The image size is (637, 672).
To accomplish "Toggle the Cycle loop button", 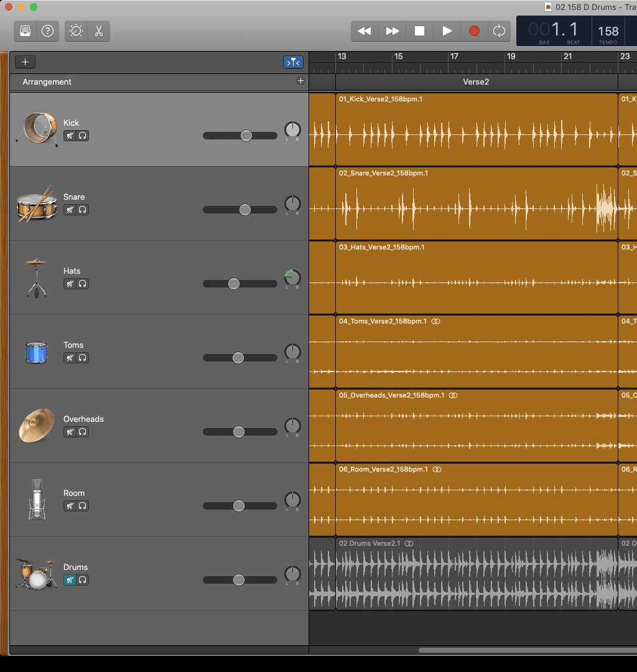I will (x=499, y=31).
